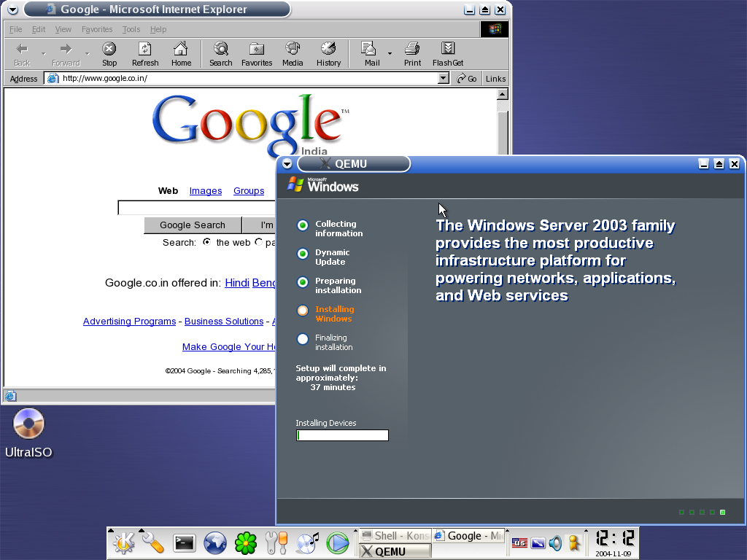Open the QEMU window menu arrow
The height and width of the screenshot is (560, 747).
point(287,164)
